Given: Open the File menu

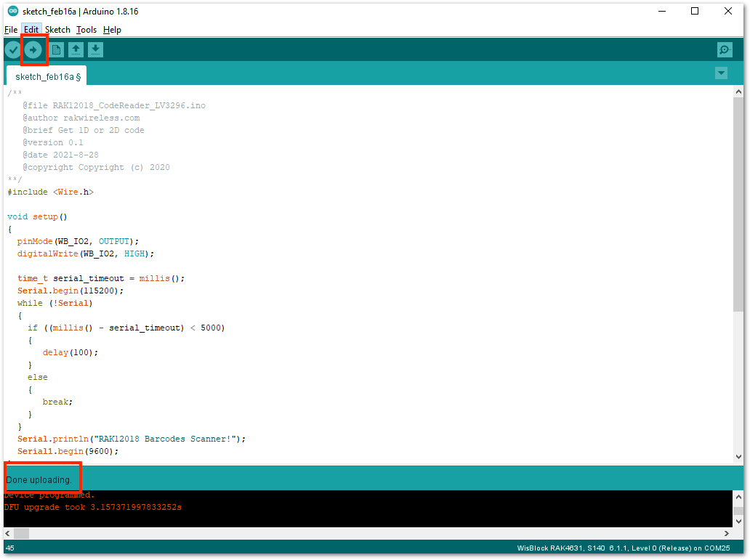Looking at the screenshot, I should (x=11, y=30).
